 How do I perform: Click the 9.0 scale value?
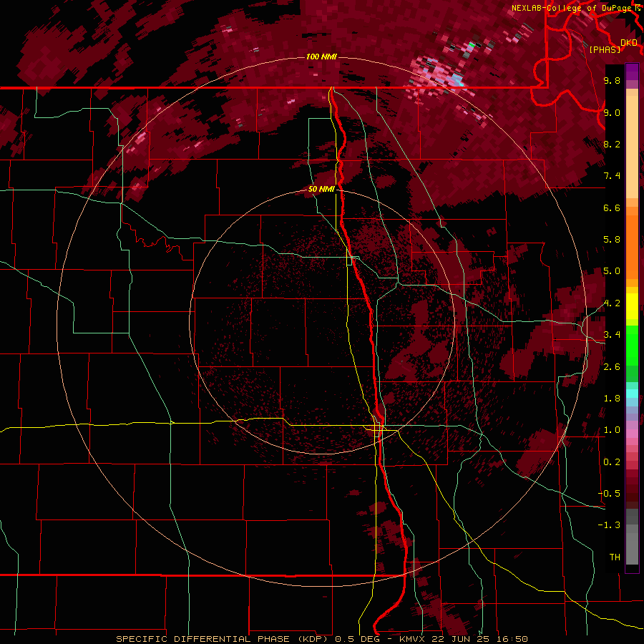tap(612, 112)
